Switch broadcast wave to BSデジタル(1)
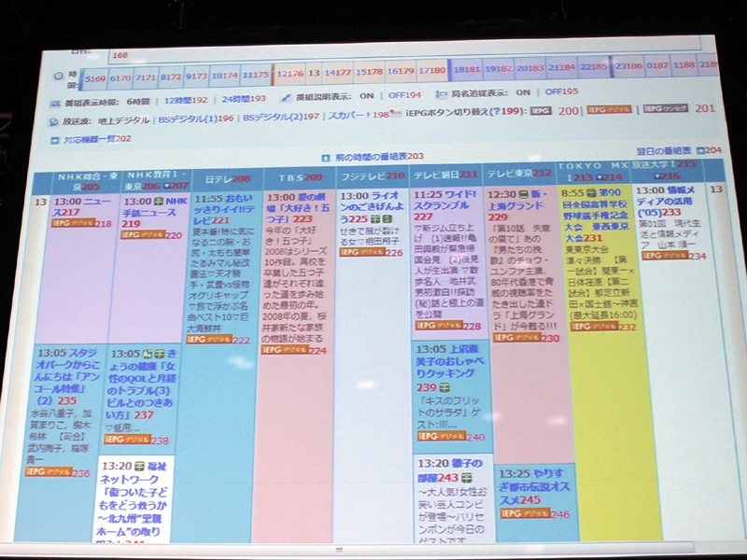Screen dimensions: 747x560 (x=188, y=119)
